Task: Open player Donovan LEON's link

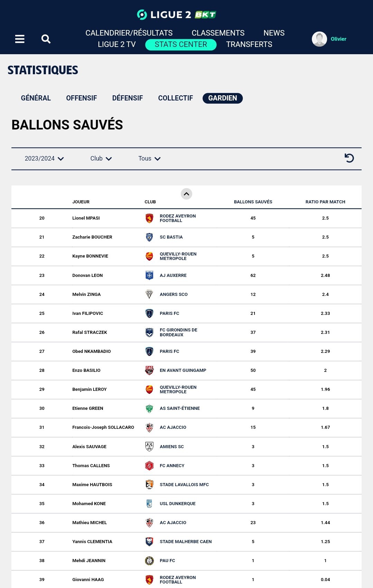Action: (87, 276)
